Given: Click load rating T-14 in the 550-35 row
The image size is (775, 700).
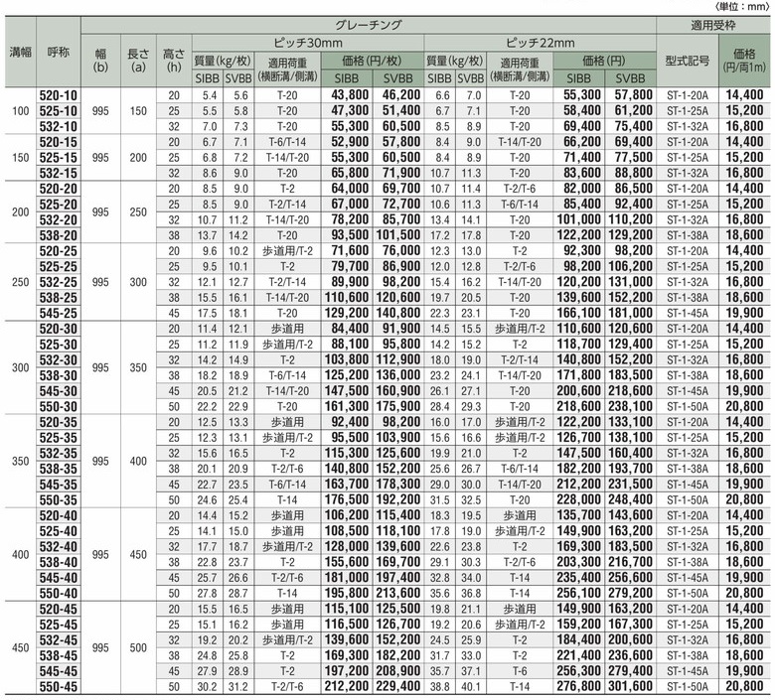Looking at the screenshot, I should [287, 500].
